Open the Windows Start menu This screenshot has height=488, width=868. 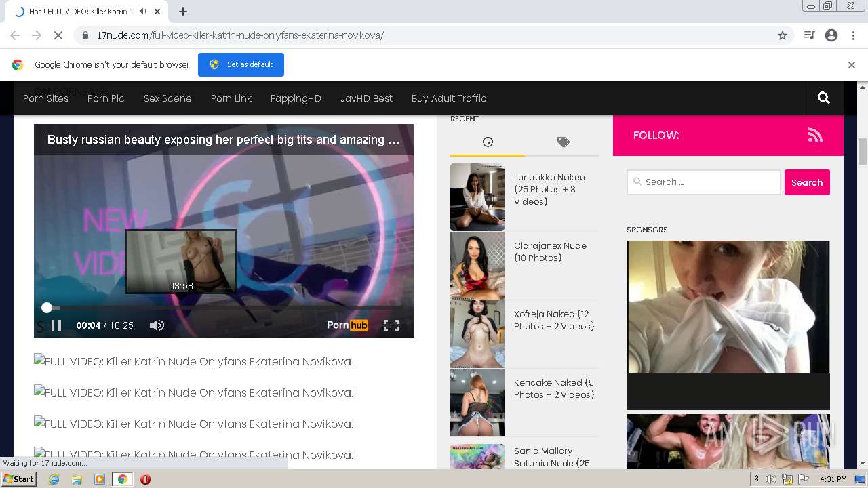(19, 479)
